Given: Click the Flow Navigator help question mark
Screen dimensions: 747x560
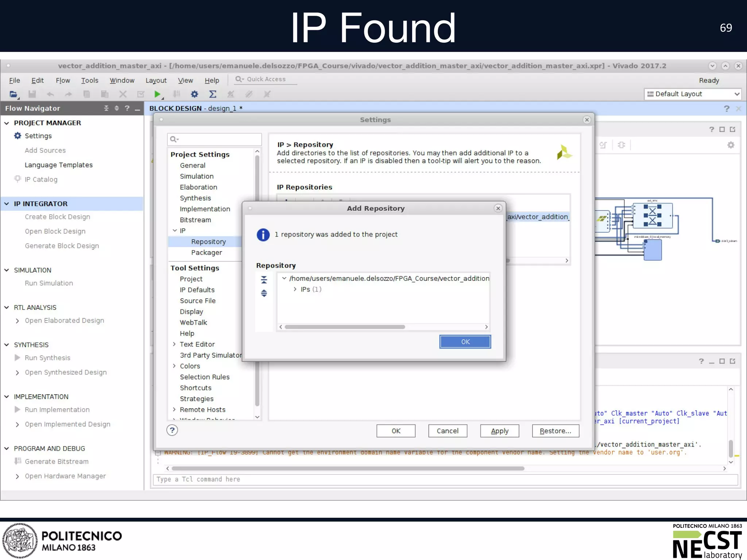Looking at the screenshot, I should coord(127,108).
